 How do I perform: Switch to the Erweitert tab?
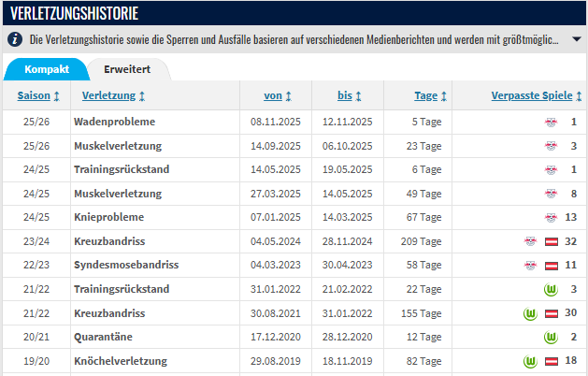(129, 70)
